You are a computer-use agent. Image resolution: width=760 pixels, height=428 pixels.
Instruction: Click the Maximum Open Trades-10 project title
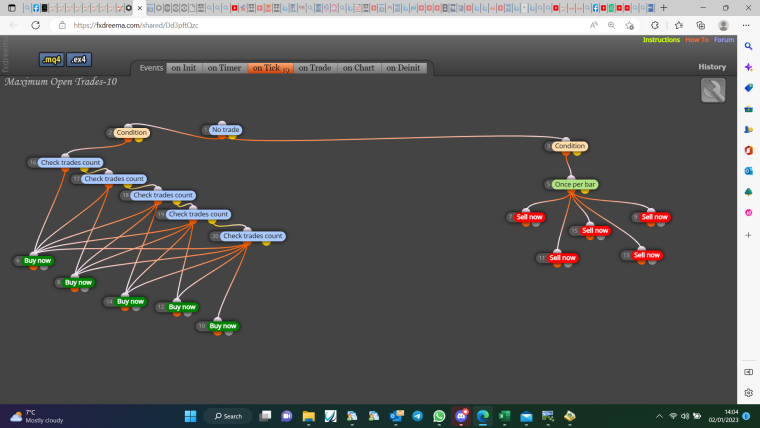[x=61, y=82]
